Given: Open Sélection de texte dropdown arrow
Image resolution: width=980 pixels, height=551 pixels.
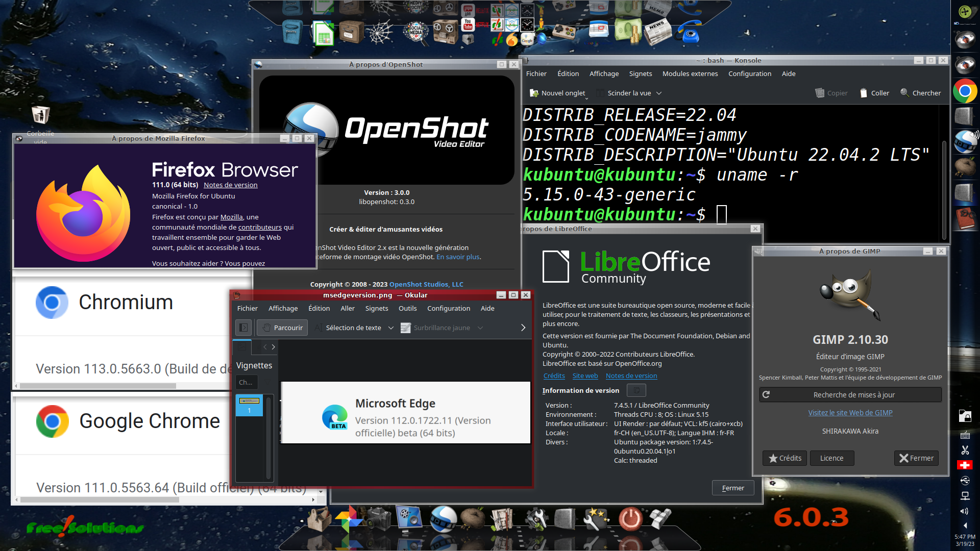Looking at the screenshot, I should (x=391, y=328).
